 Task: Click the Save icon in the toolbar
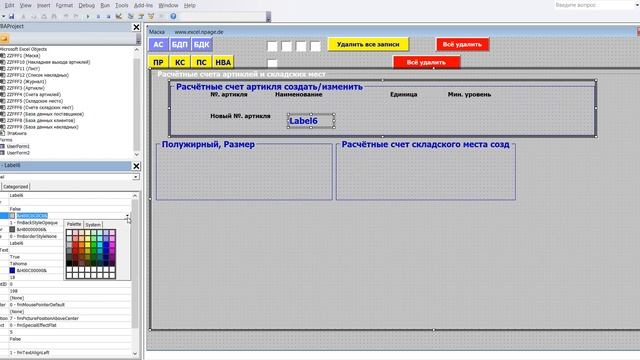click(x=11, y=16)
